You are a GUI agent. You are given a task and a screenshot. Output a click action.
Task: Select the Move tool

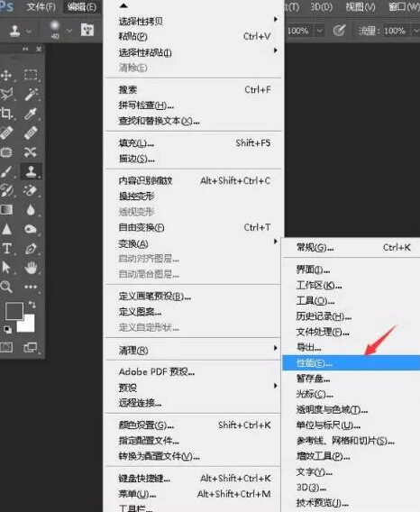point(6,76)
